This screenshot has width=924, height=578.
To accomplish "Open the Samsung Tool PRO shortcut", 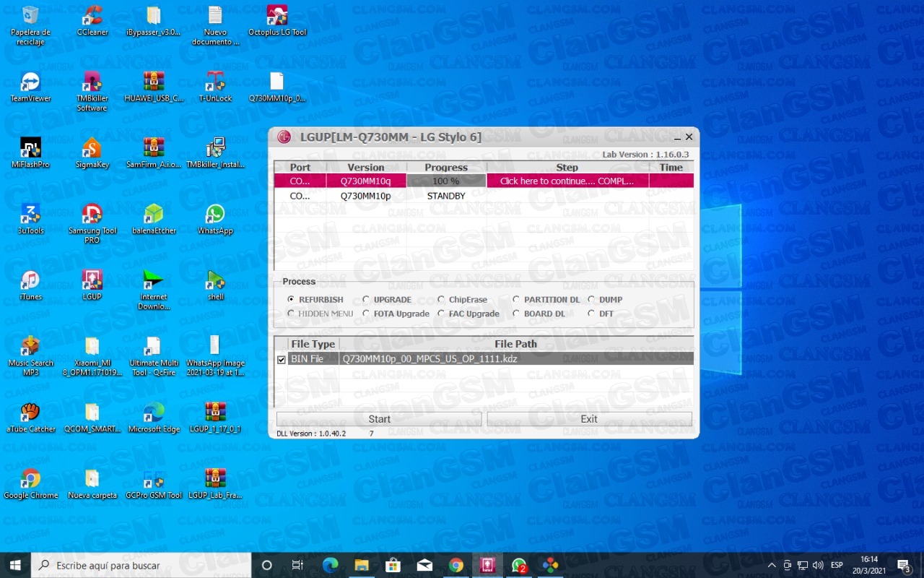I will coord(92,224).
